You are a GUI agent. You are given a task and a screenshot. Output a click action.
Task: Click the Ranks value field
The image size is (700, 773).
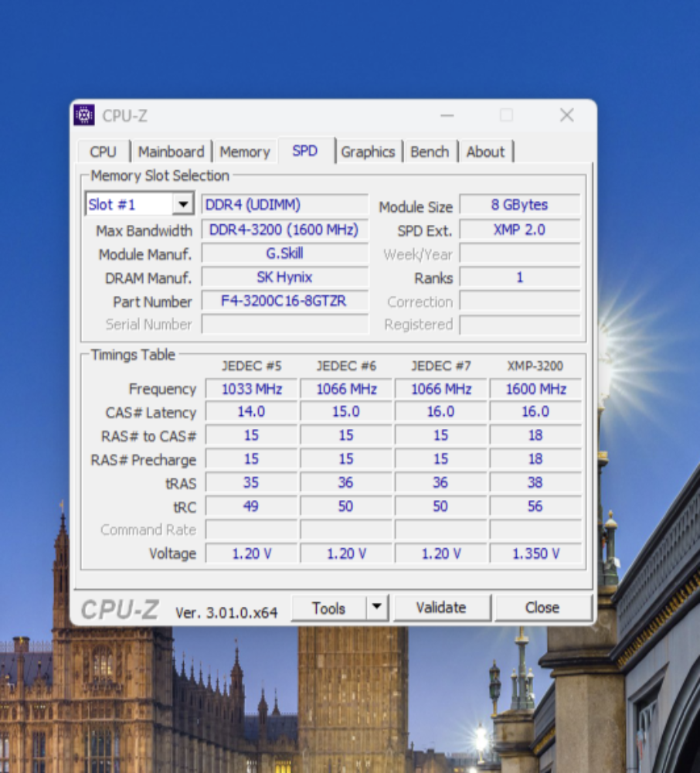(520, 277)
